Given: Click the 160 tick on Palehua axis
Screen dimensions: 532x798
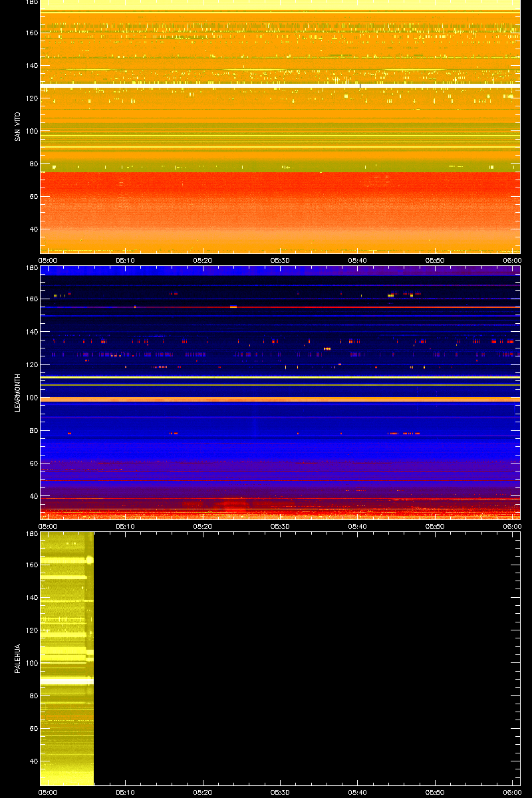Looking at the screenshot, I should [31, 565].
